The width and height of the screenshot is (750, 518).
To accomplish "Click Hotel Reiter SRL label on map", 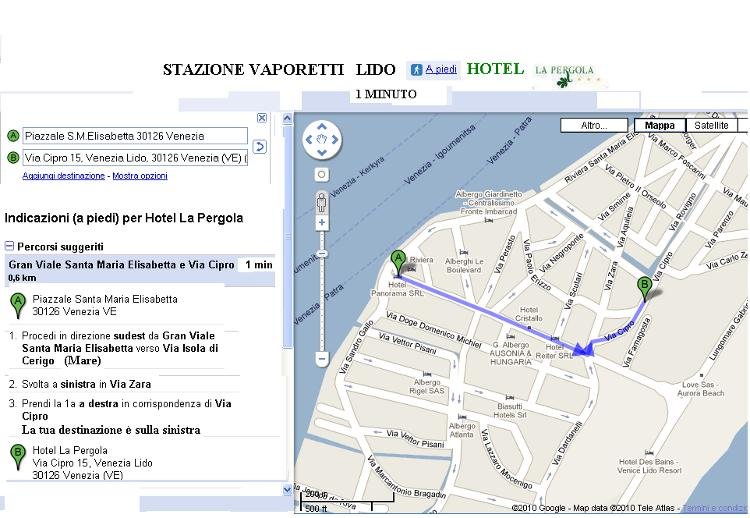I will [554, 351].
